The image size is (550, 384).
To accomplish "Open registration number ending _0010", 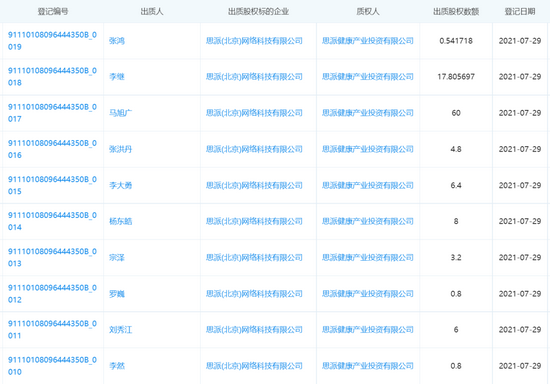I will 52,366.
